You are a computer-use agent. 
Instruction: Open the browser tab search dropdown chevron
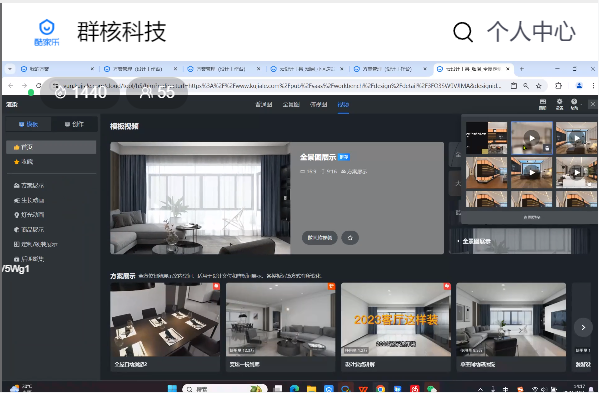point(10,69)
